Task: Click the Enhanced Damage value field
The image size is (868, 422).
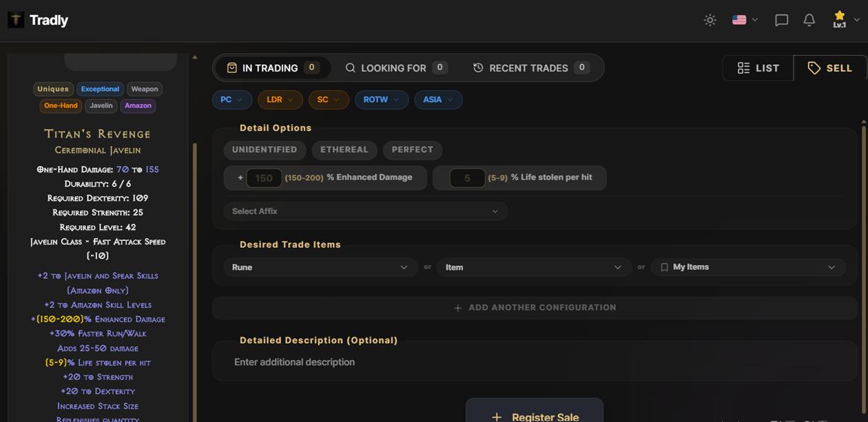Action: coord(264,178)
